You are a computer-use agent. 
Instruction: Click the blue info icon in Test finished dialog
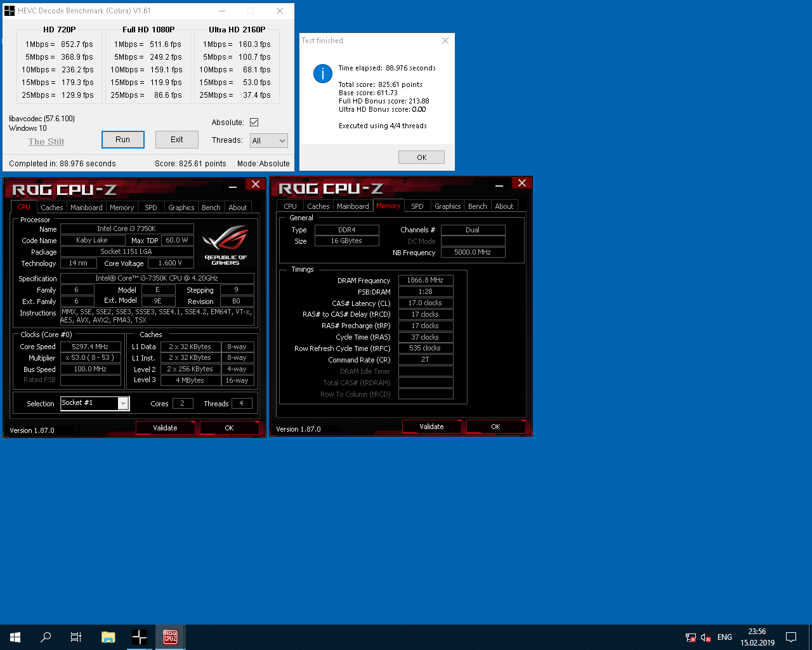(x=323, y=74)
